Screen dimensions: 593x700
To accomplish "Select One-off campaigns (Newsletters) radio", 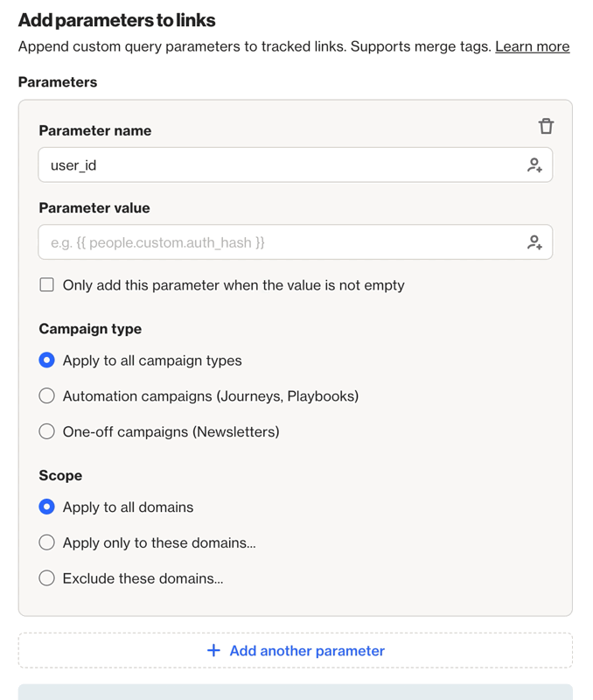I will 47,431.
